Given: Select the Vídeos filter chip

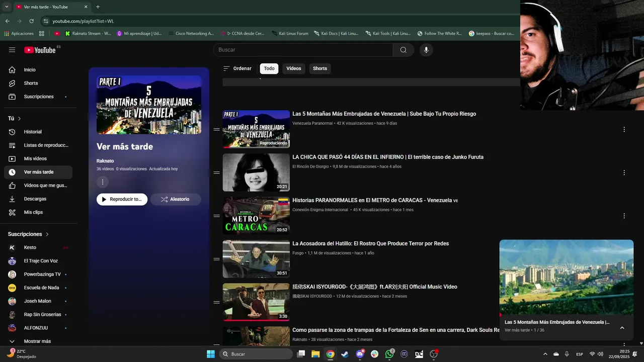Looking at the screenshot, I should (x=294, y=68).
